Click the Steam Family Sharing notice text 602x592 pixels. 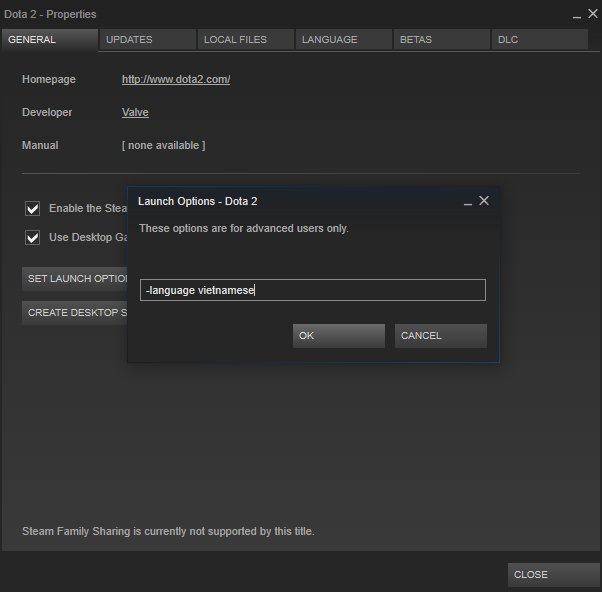[168, 531]
